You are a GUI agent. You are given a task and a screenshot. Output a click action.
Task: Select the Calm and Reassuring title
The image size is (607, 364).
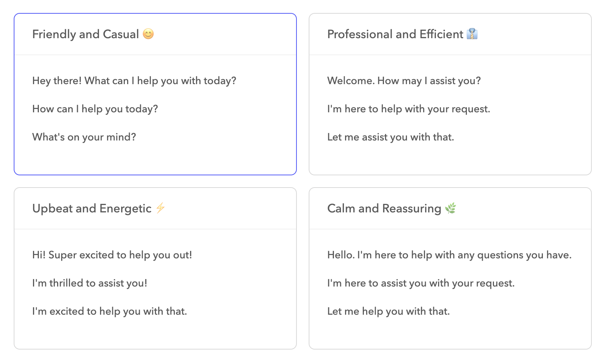[384, 208]
